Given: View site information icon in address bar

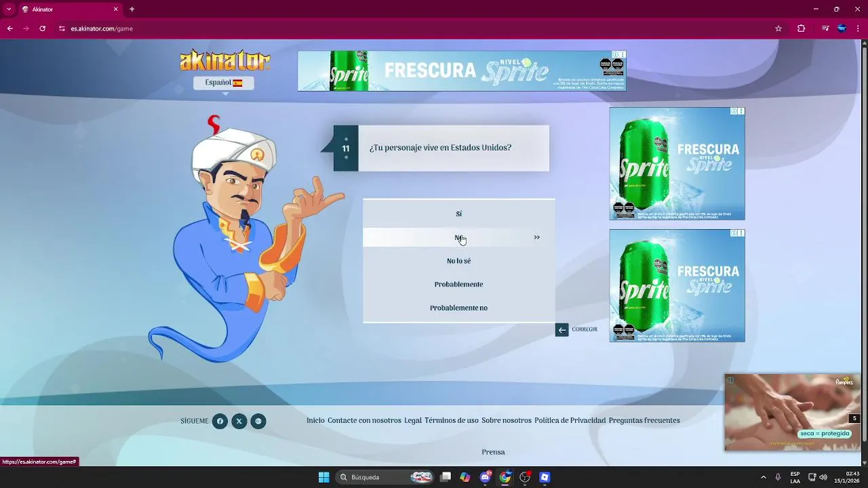Looking at the screenshot, I should tap(62, 28).
